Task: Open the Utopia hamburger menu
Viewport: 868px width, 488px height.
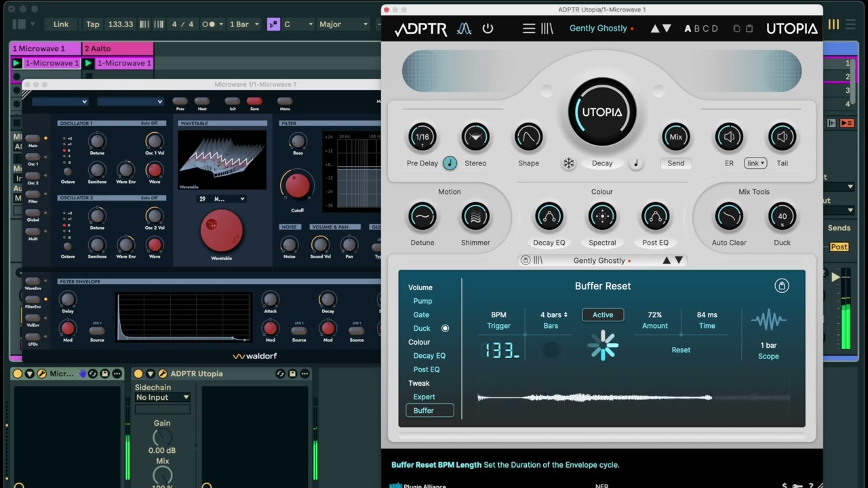Action: point(529,28)
